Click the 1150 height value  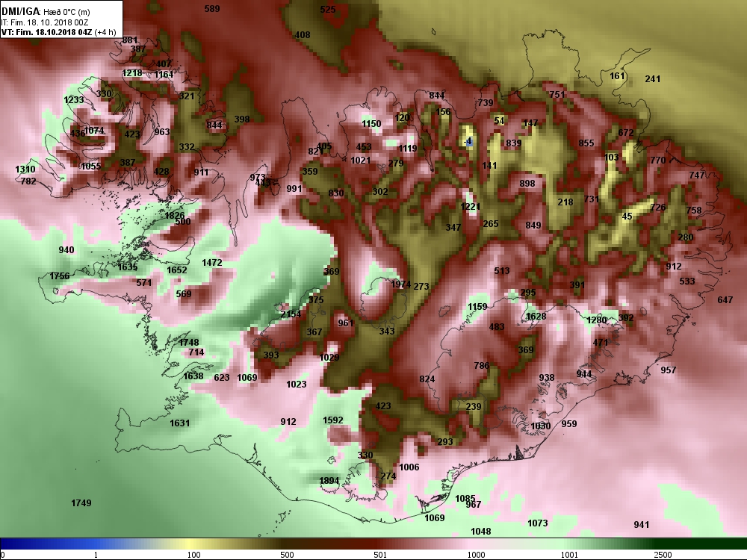[371, 124]
